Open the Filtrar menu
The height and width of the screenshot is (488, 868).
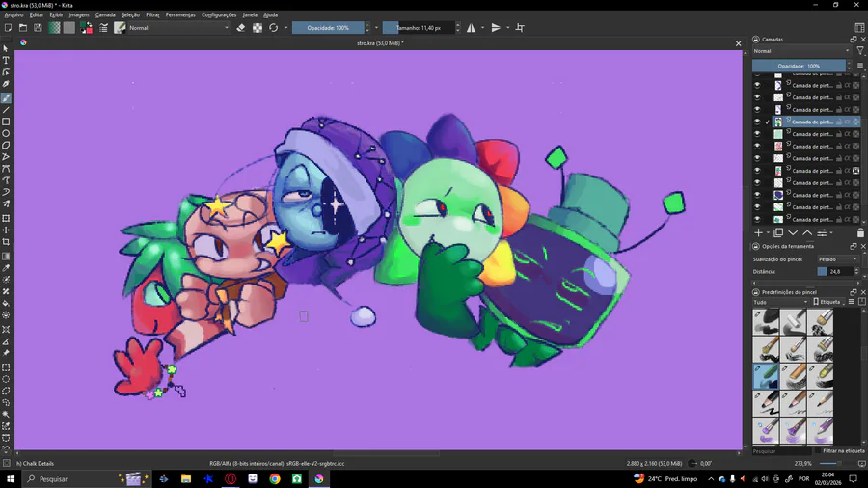152,15
